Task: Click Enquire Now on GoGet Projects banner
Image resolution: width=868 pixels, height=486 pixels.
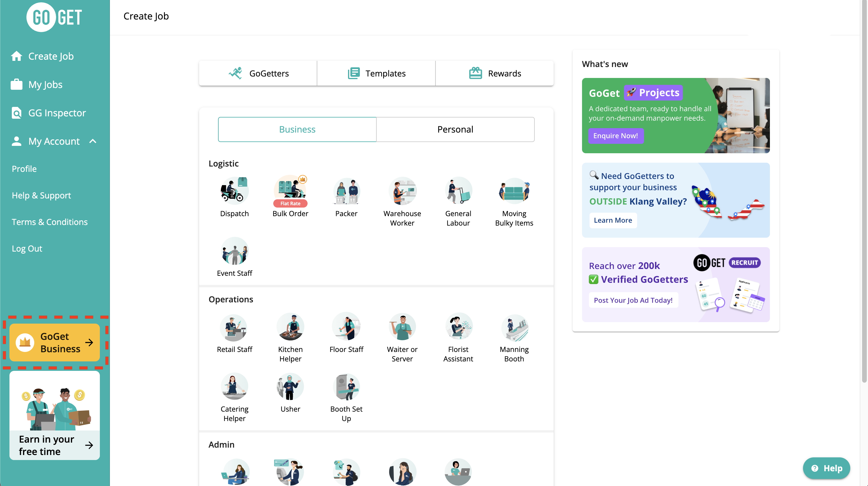Action: 616,136
